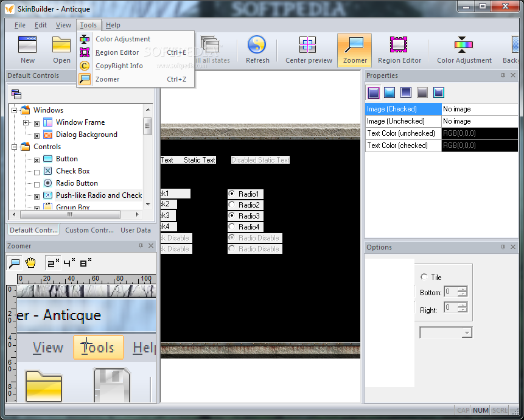This screenshot has height=420, width=524.
Task: Click the stacked windows icon in Default Controls
Action: pos(16,94)
